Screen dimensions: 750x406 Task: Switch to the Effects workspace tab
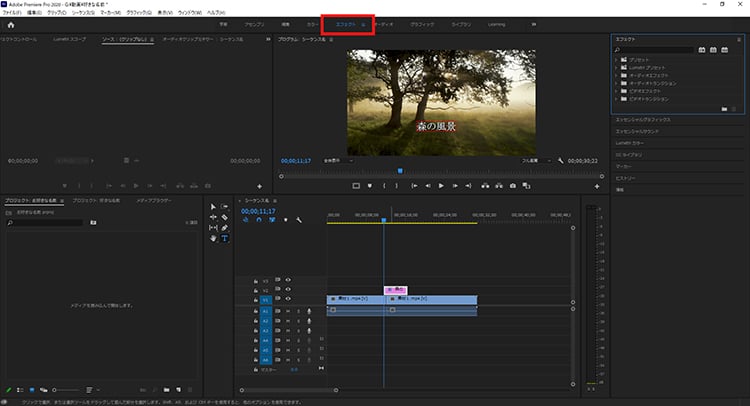[x=348, y=24]
